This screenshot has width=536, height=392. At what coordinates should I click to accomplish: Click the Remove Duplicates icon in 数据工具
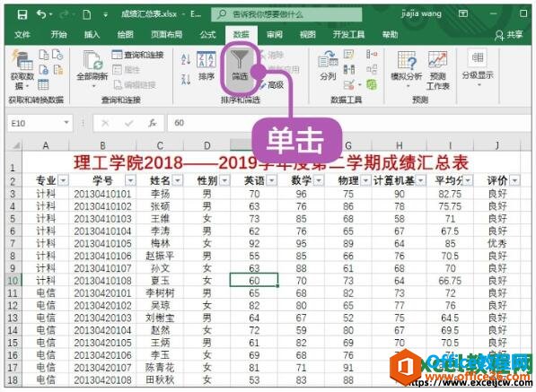pos(349,69)
